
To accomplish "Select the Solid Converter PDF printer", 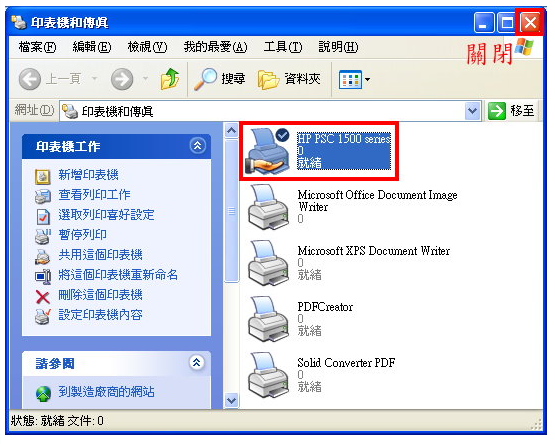I will (x=321, y=375).
